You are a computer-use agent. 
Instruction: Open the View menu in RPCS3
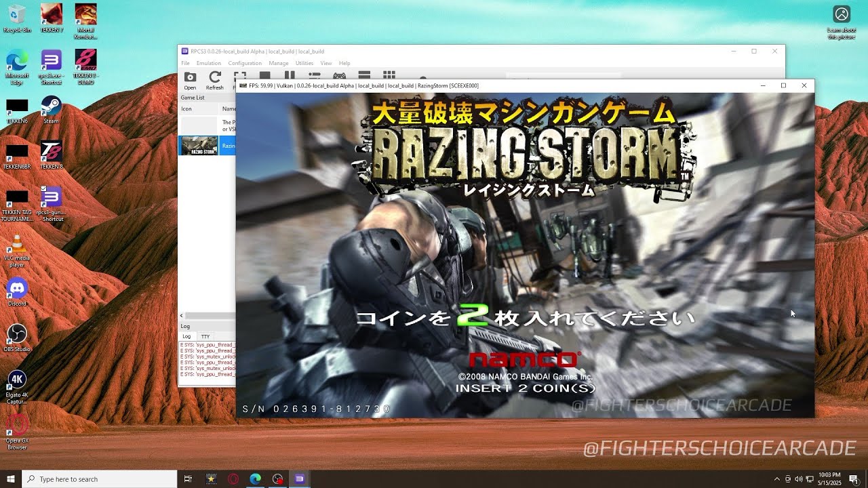326,63
